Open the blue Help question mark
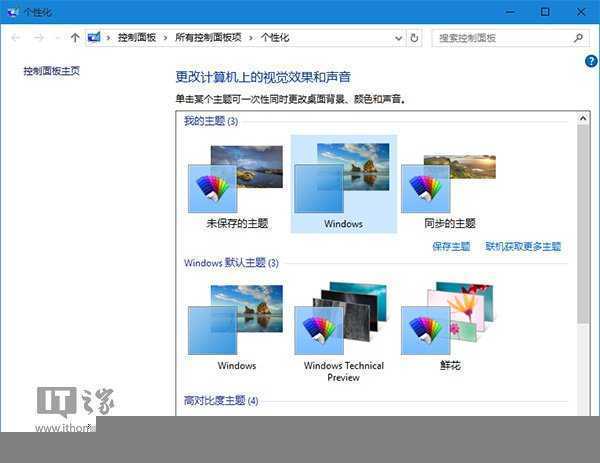600x463 pixels. (x=591, y=61)
